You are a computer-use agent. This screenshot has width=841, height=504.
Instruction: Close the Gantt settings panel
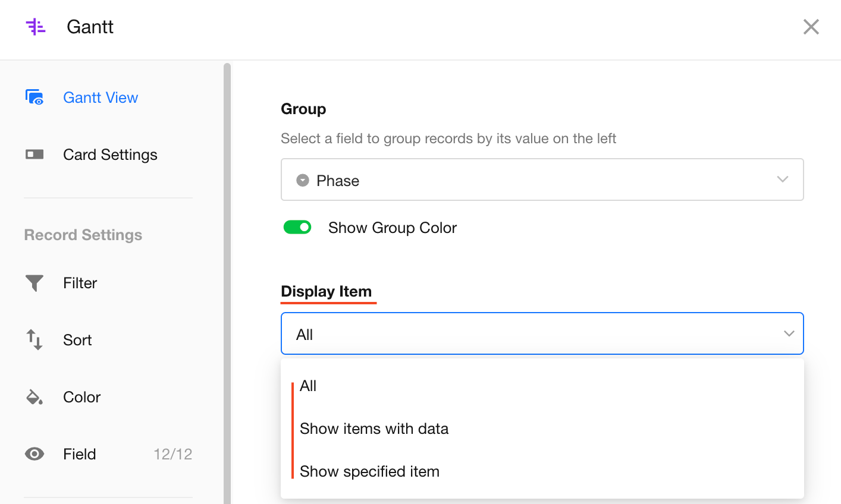pyautogui.click(x=811, y=27)
